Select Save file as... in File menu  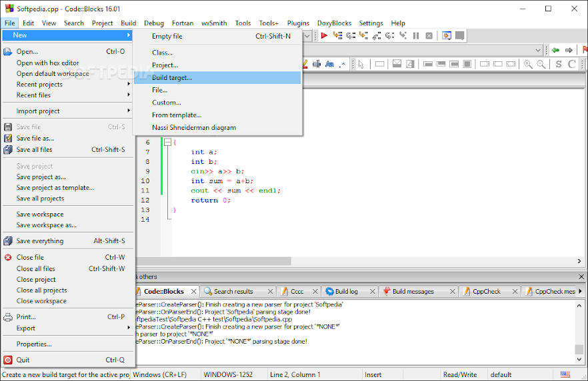pyautogui.click(x=35, y=139)
